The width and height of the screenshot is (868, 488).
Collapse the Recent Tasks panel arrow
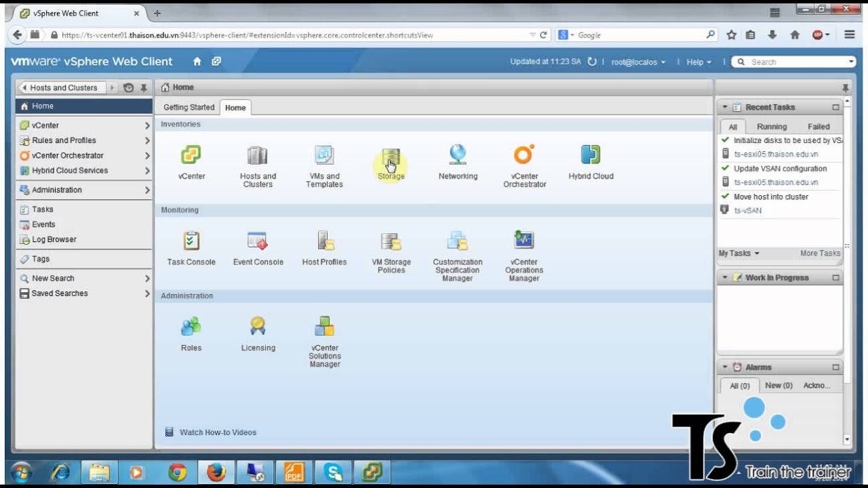724,107
